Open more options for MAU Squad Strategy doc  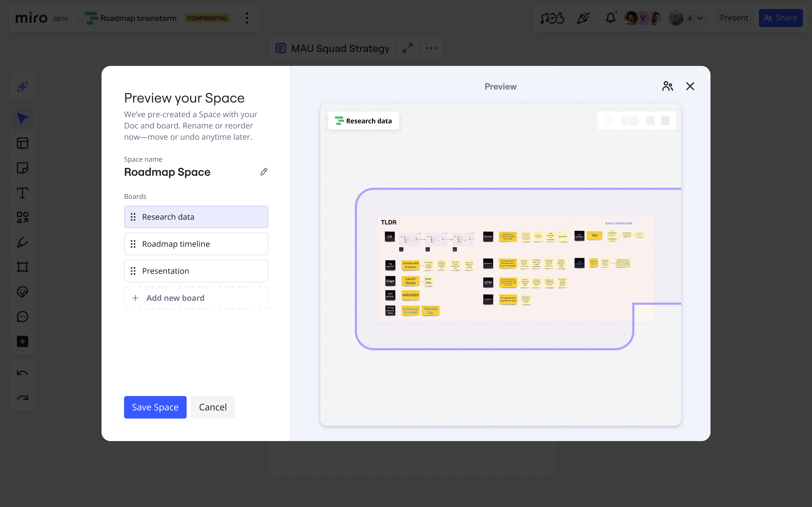coord(431,48)
